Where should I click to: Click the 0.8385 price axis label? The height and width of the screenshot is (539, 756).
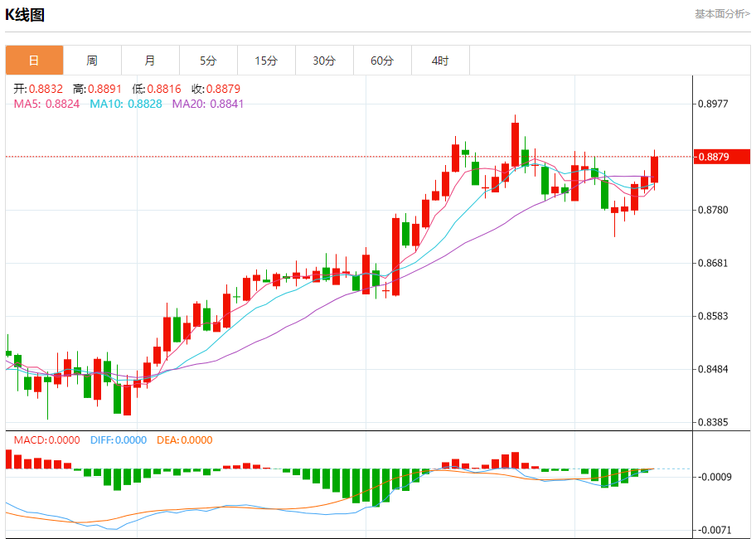click(713, 422)
